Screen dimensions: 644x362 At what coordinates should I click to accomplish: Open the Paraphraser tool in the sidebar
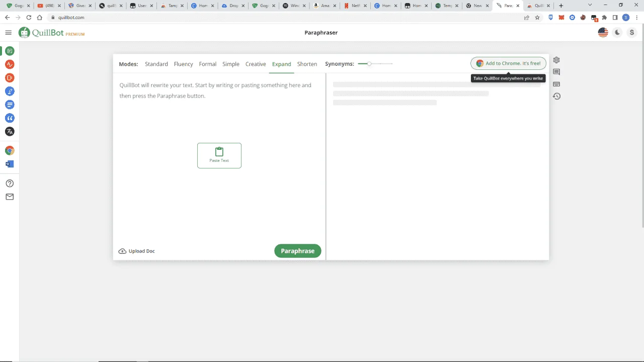10,51
